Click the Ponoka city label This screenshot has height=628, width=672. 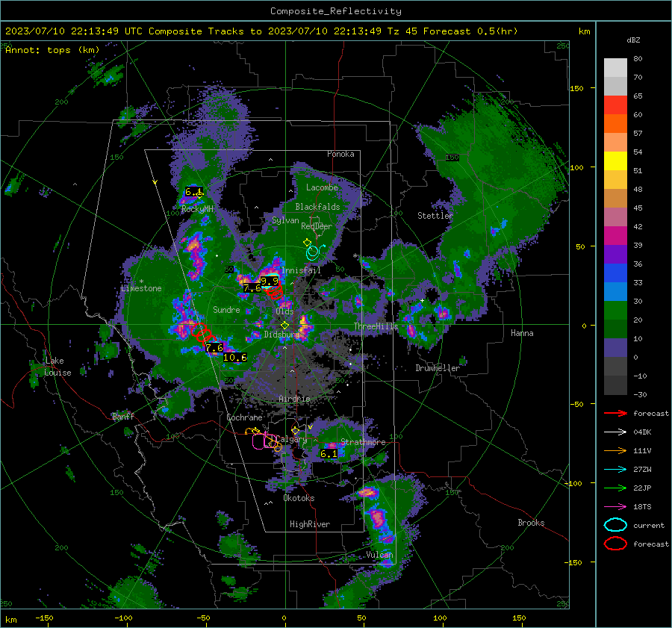click(x=340, y=154)
